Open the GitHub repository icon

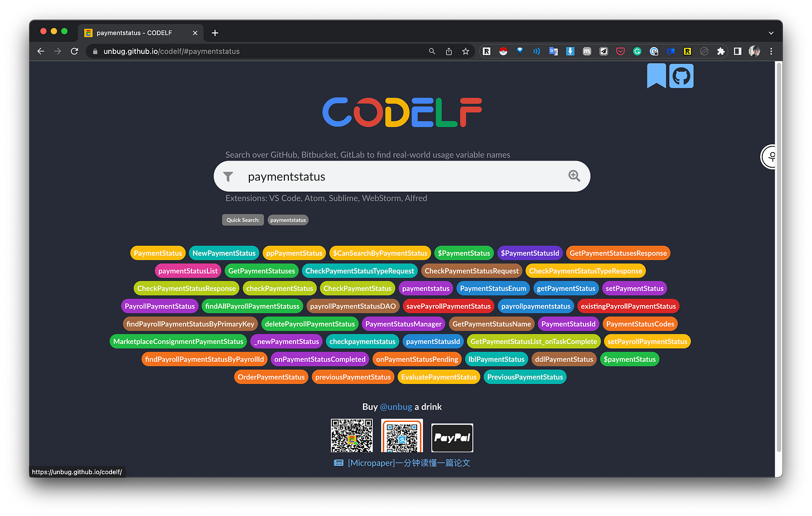pyautogui.click(x=681, y=76)
